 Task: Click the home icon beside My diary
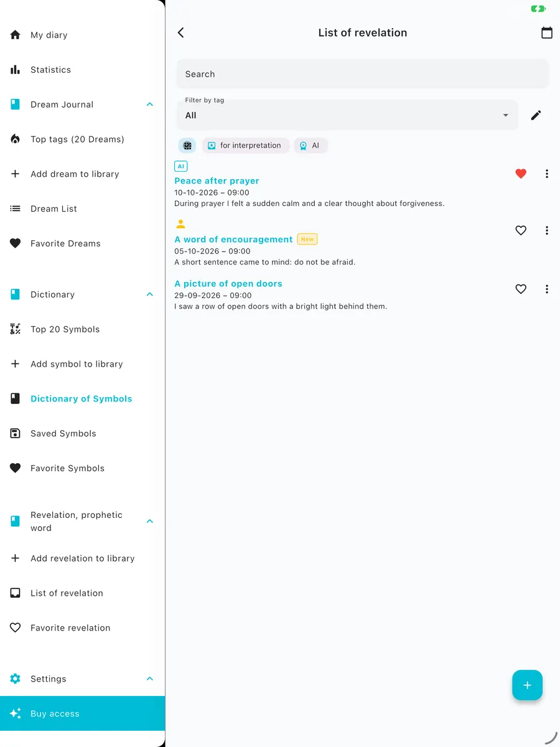[16, 35]
